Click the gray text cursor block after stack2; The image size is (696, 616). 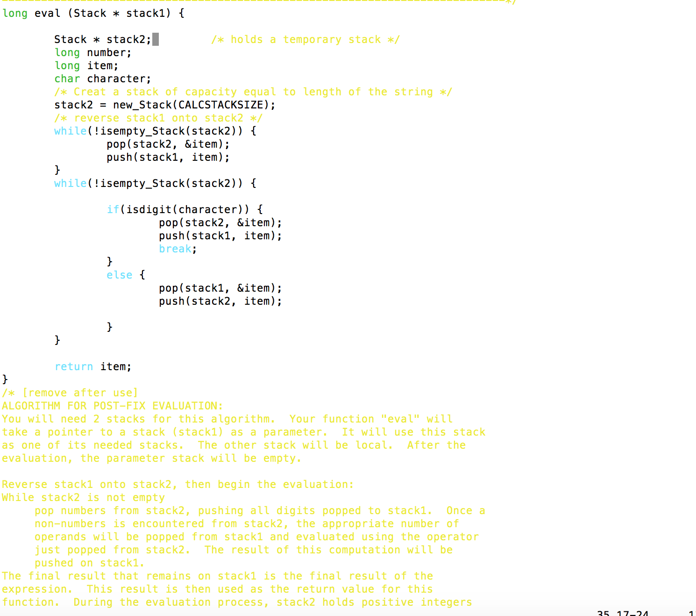point(156,39)
